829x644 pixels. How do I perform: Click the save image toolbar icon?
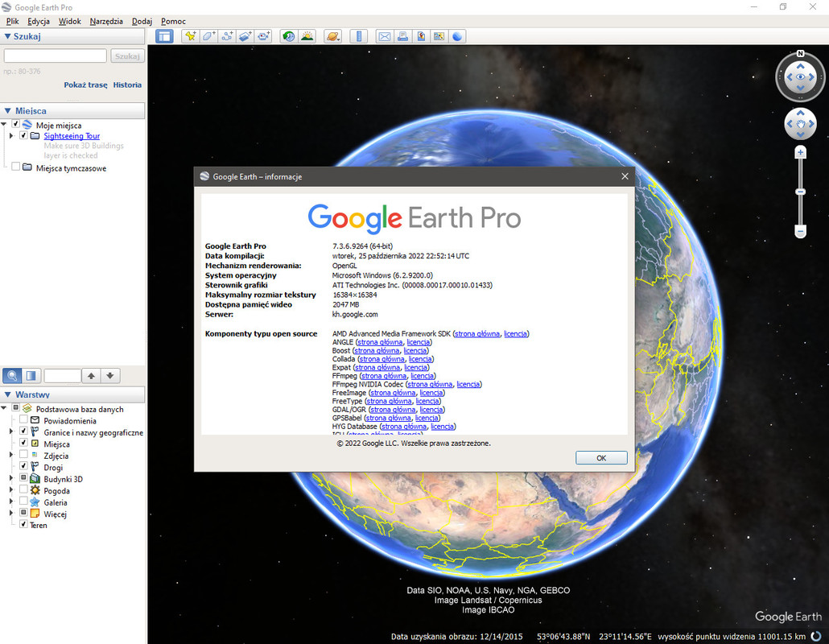(x=422, y=36)
